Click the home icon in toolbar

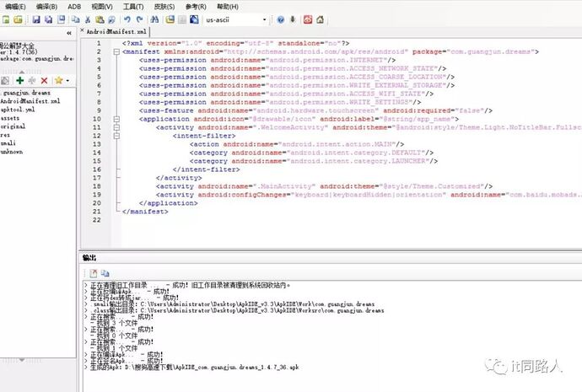[x=320, y=19]
